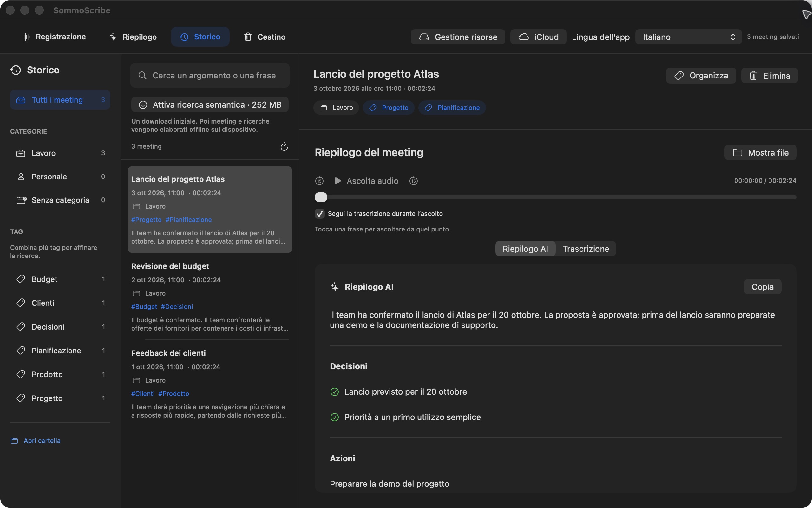Open Lancio del progetto Atlas list card

tap(210, 209)
